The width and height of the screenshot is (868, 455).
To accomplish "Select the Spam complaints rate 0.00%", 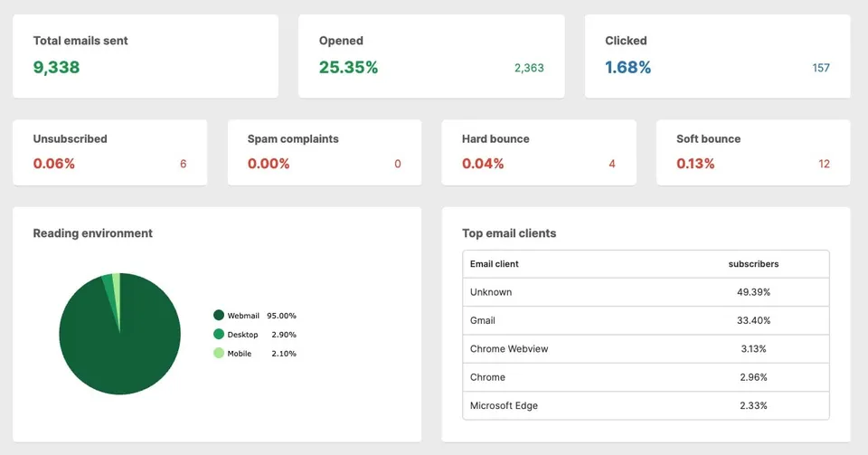I will [269, 164].
